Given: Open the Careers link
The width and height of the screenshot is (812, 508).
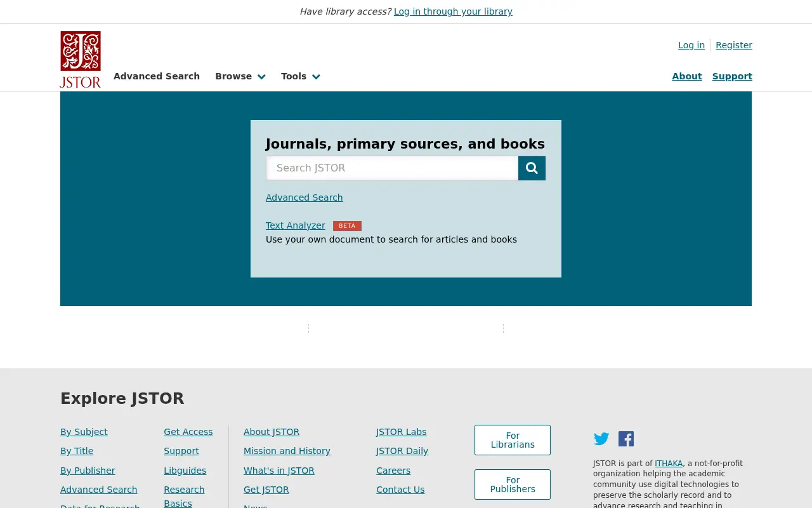Looking at the screenshot, I should click(x=393, y=471).
